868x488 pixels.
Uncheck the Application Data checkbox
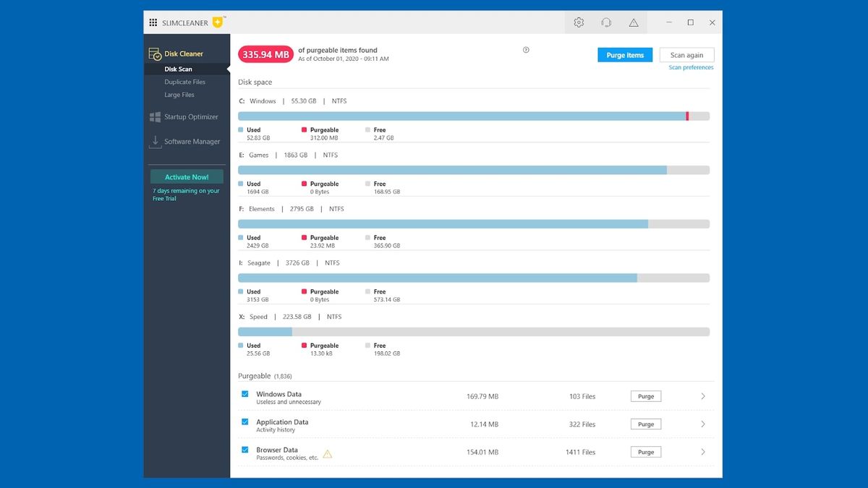click(245, 422)
